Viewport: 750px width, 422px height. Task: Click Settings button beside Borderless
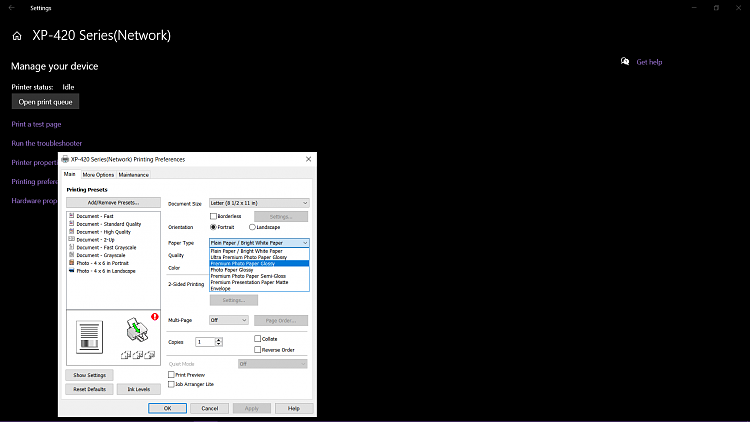click(281, 217)
